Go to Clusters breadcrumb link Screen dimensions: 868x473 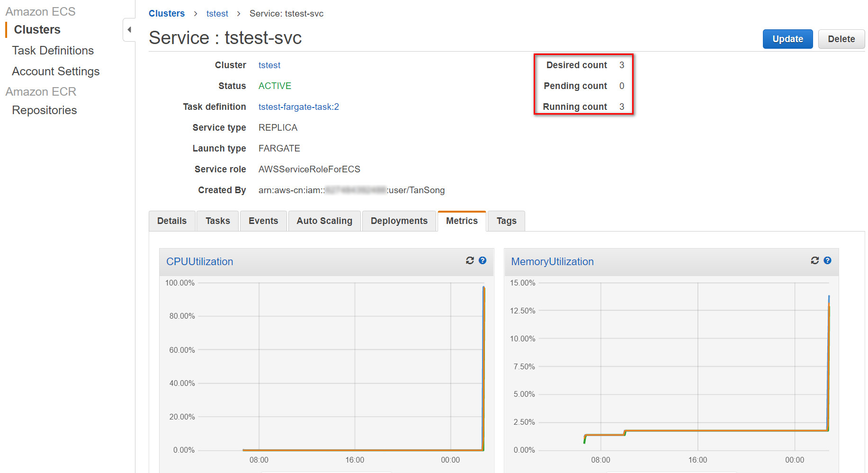167,14
